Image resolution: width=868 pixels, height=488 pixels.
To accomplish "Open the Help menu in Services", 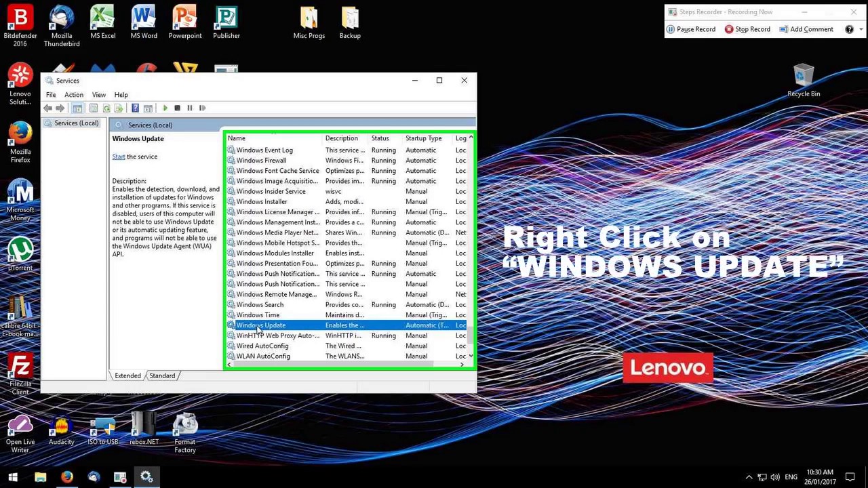I will pos(121,95).
